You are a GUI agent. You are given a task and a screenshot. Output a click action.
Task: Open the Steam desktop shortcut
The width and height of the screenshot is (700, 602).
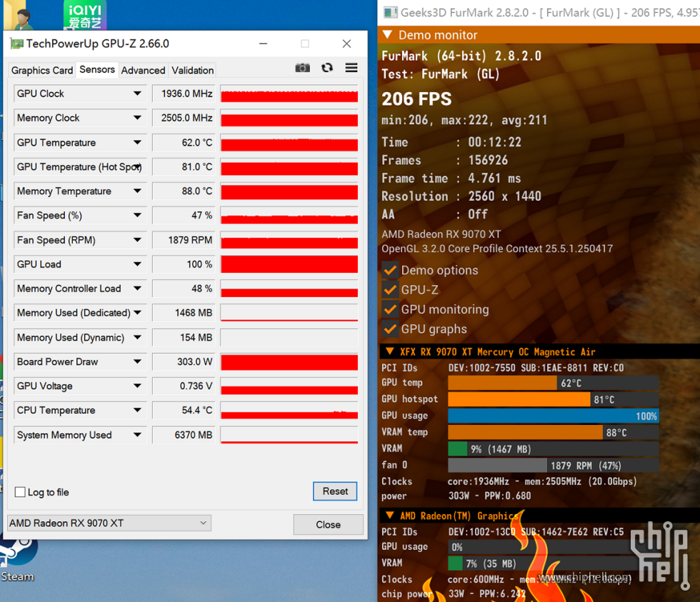(18, 560)
